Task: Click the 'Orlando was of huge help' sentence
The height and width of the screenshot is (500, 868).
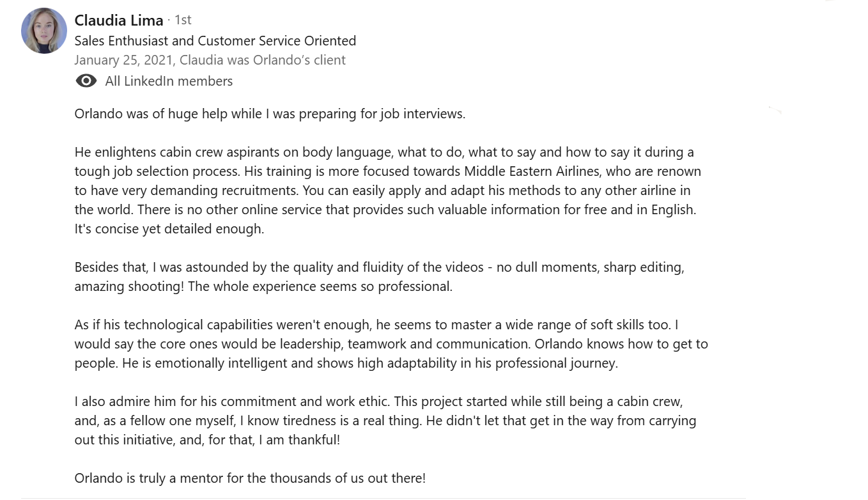Action: (x=270, y=114)
